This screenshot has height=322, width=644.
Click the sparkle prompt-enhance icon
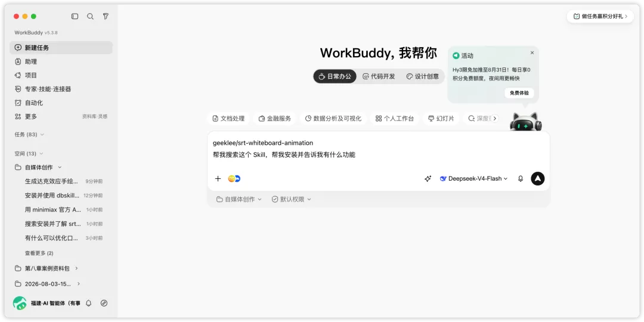[x=428, y=179]
